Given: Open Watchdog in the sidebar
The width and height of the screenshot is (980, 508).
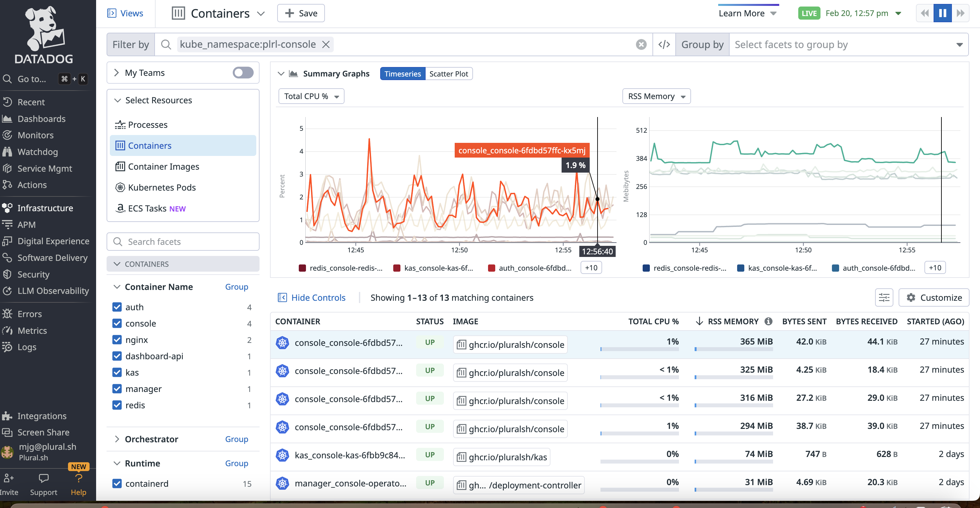Looking at the screenshot, I should tap(37, 152).
